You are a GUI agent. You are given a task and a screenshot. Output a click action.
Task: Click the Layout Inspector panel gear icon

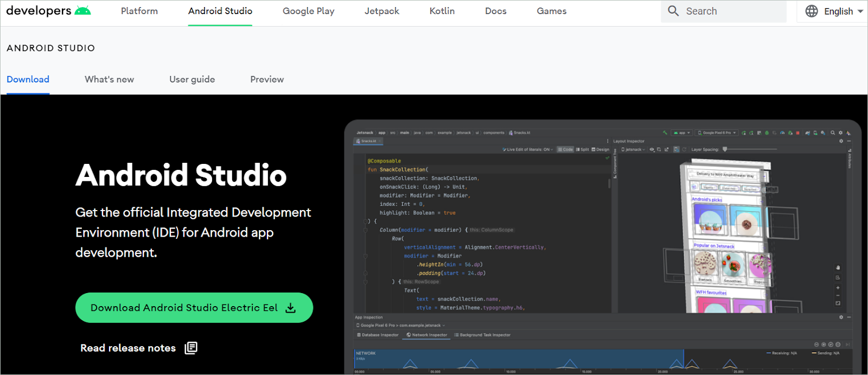[841, 141]
